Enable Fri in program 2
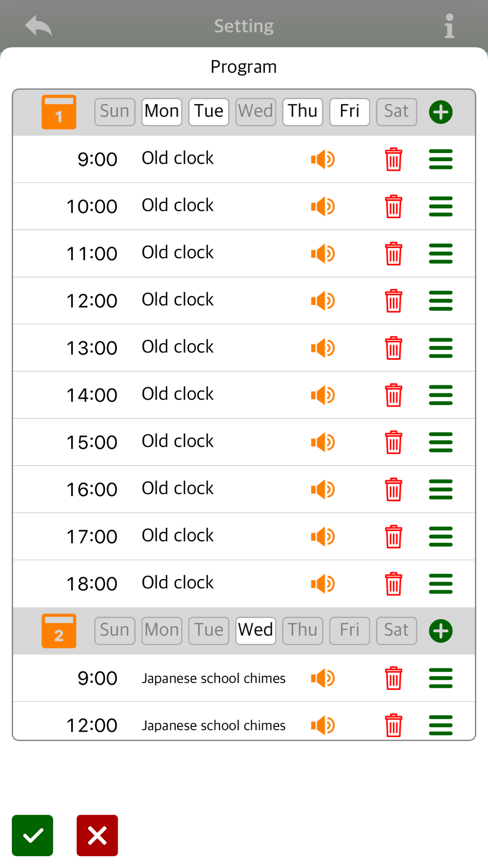488x868 pixels. click(x=349, y=631)
